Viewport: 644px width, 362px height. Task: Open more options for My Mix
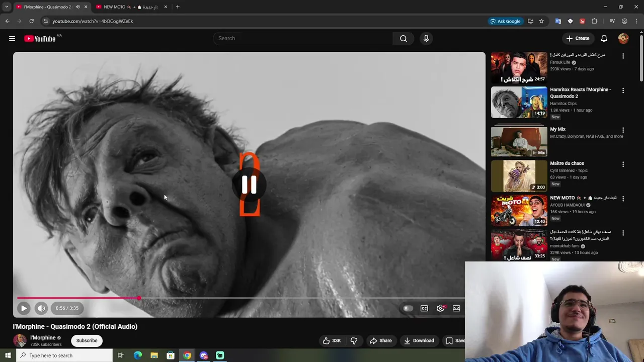click(x=623, y=130)
